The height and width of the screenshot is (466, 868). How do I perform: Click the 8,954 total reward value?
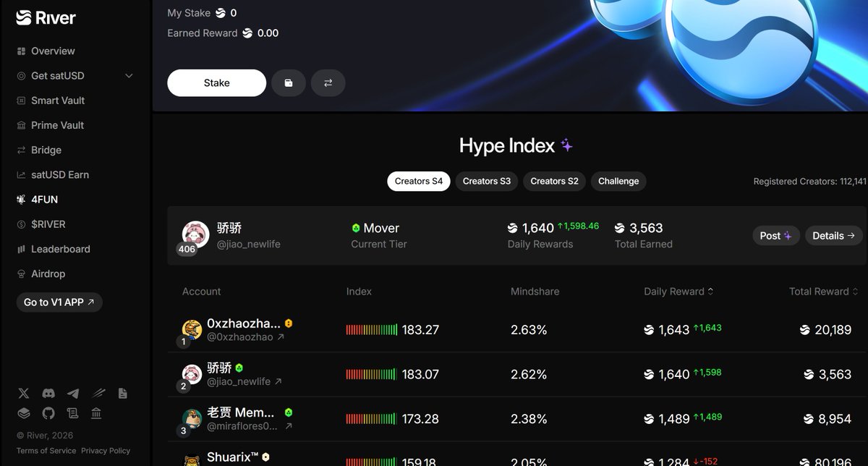pos(836,419)
